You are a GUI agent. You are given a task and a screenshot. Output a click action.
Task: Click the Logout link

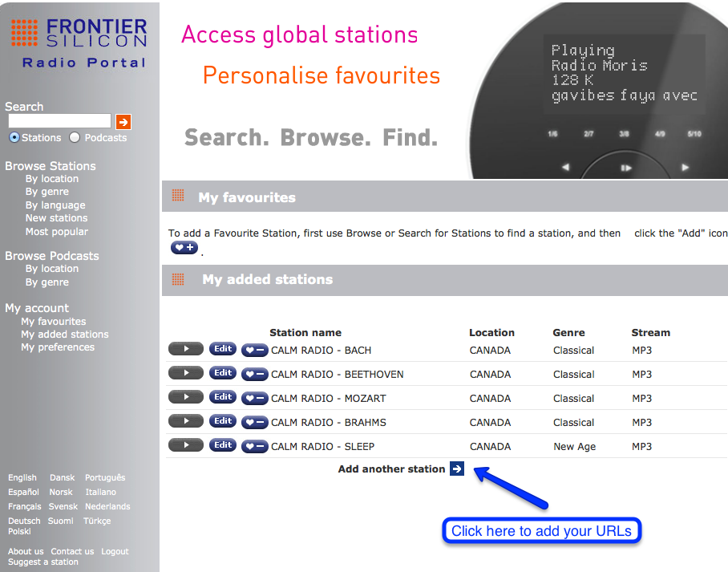pos(115,551)
